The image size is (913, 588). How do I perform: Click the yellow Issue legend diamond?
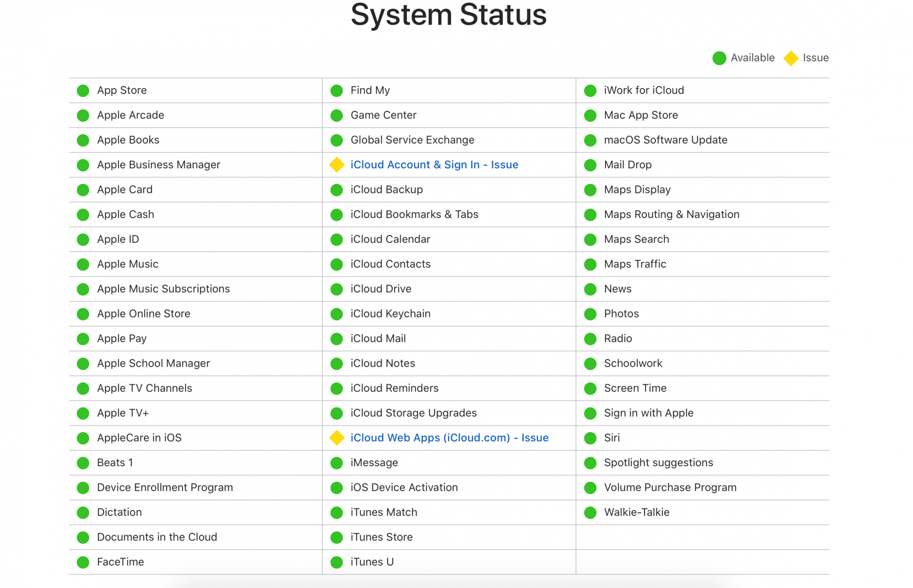[791, 58]
